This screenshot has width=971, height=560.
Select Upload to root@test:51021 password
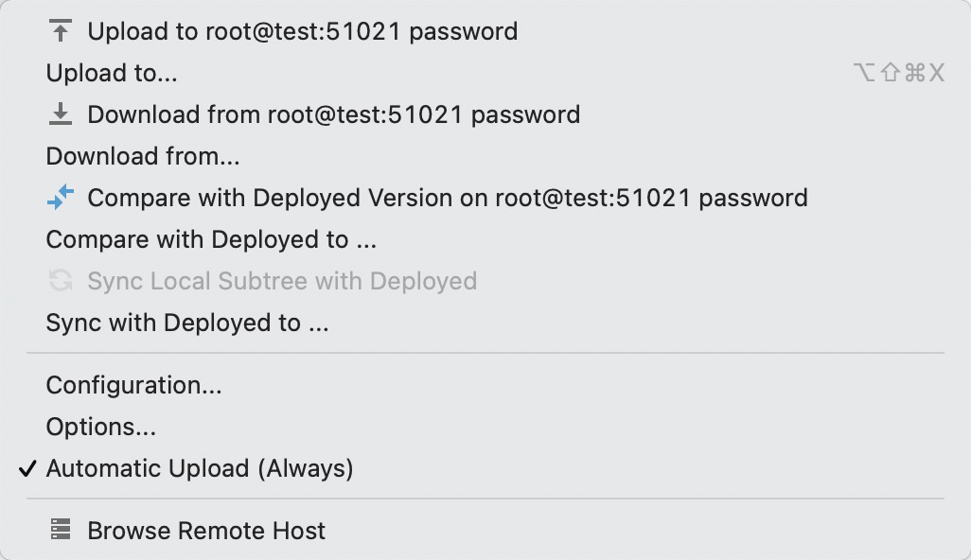click(x=302, y=31)
